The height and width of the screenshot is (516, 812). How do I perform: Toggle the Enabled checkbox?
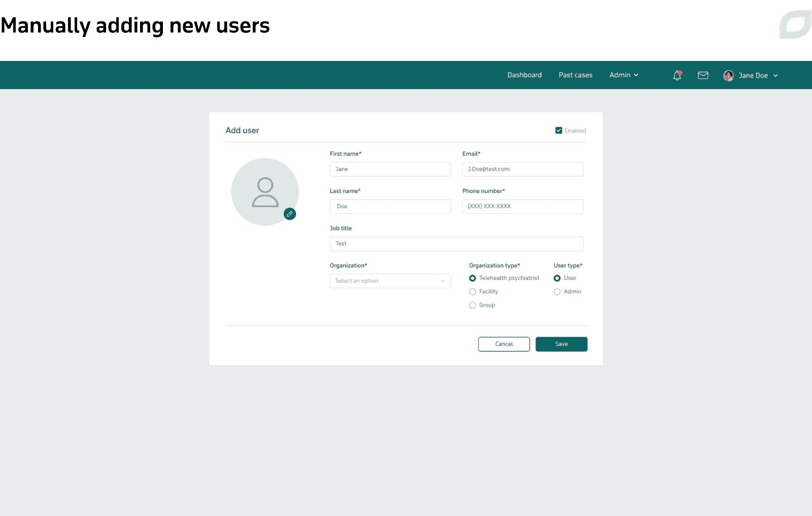click(x=558, y=131)
